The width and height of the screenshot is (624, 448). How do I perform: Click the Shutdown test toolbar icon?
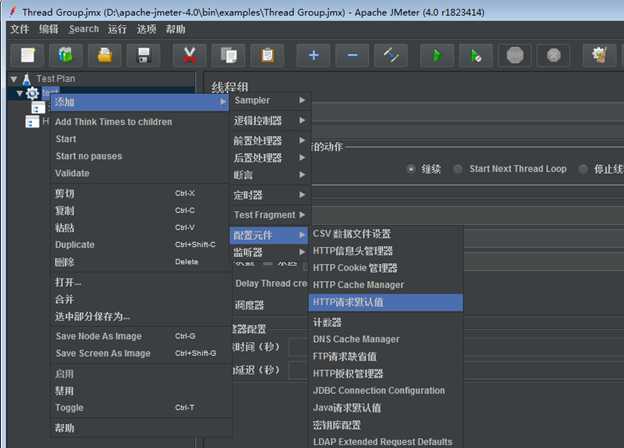point(554,55)
